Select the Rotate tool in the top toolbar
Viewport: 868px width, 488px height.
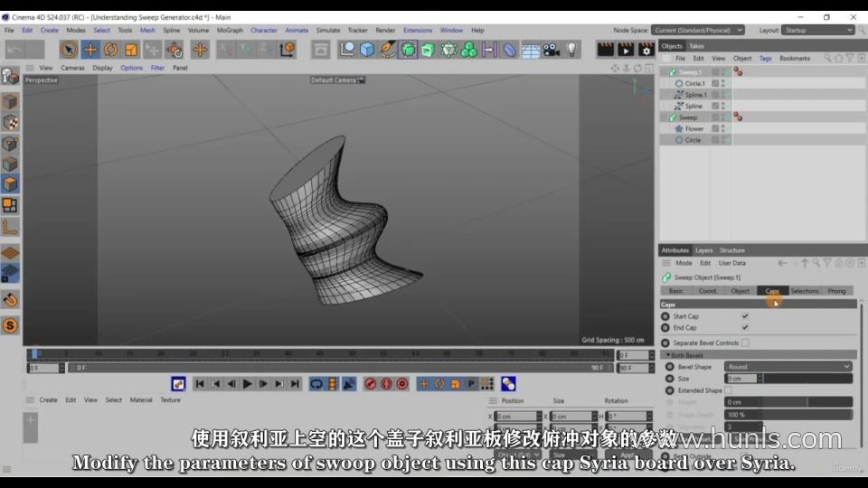pos(110,50)
